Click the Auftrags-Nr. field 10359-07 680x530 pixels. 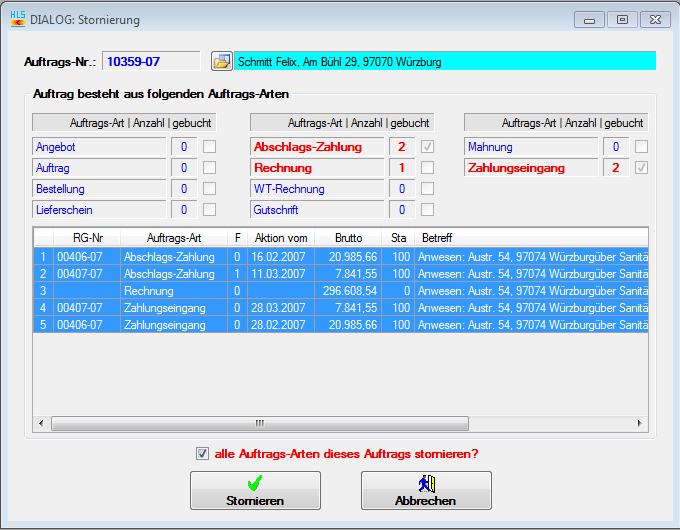(x=150, y=61)
